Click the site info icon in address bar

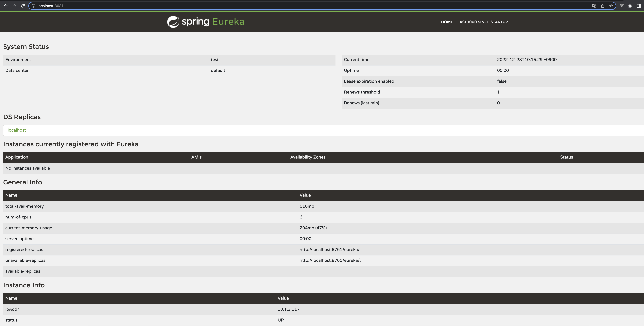click(x=33, y=6)
